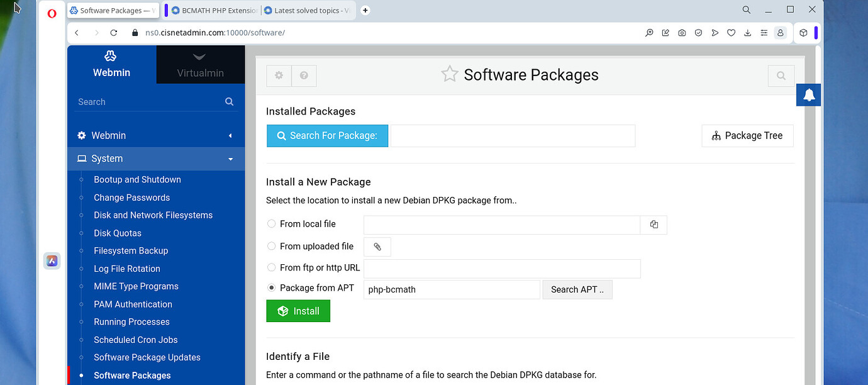Expand the Webmin sidebar section
Screen dimensions: 868x385
pyautogui.click(x=230, y=135)
